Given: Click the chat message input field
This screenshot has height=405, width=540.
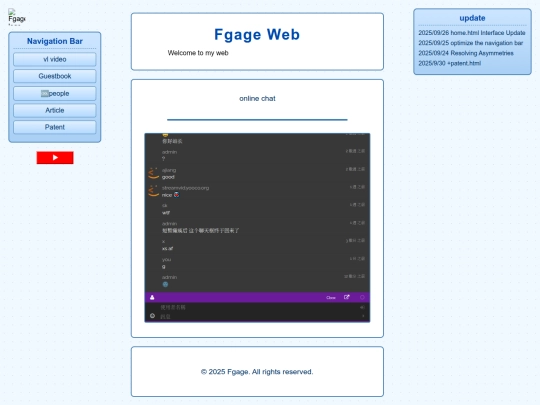Looking at the screenshot, I should tap(258, 316).
